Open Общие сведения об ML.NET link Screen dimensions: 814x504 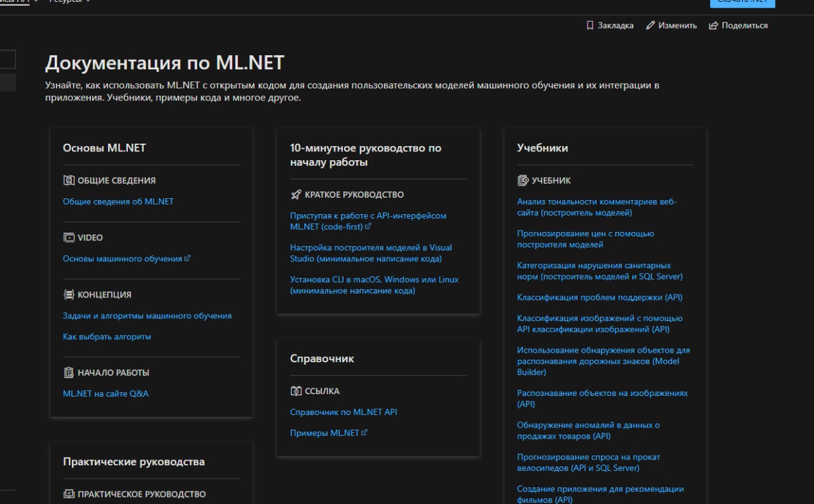118,201
